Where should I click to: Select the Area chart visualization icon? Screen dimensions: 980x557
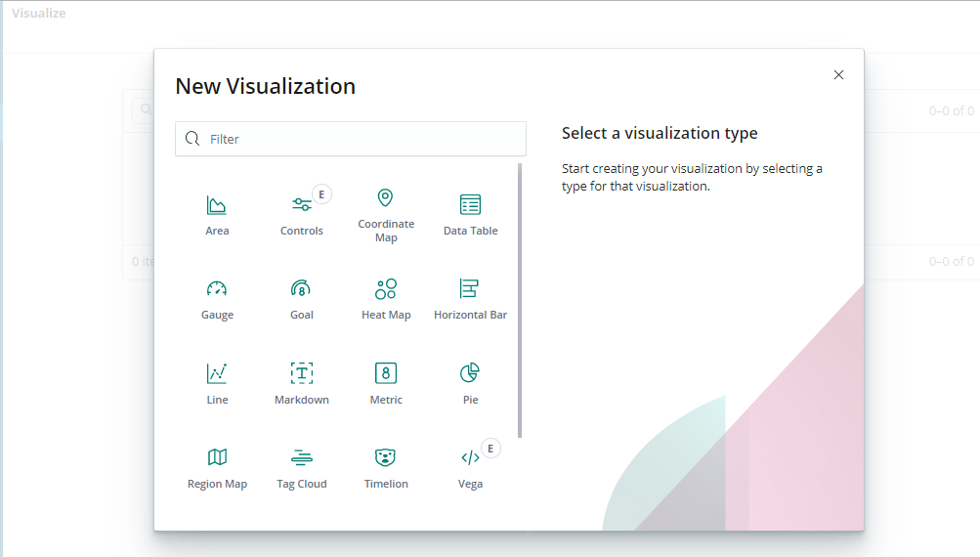pos(216,205)
